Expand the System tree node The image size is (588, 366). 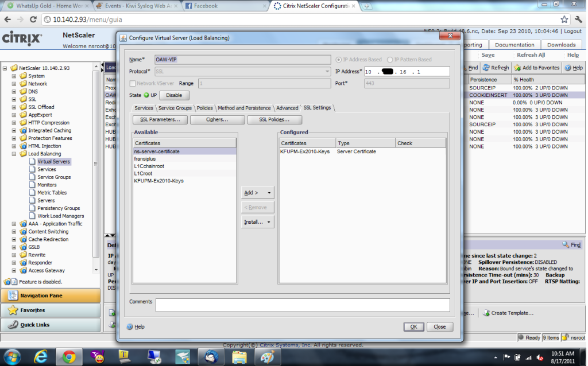[14, 76]
